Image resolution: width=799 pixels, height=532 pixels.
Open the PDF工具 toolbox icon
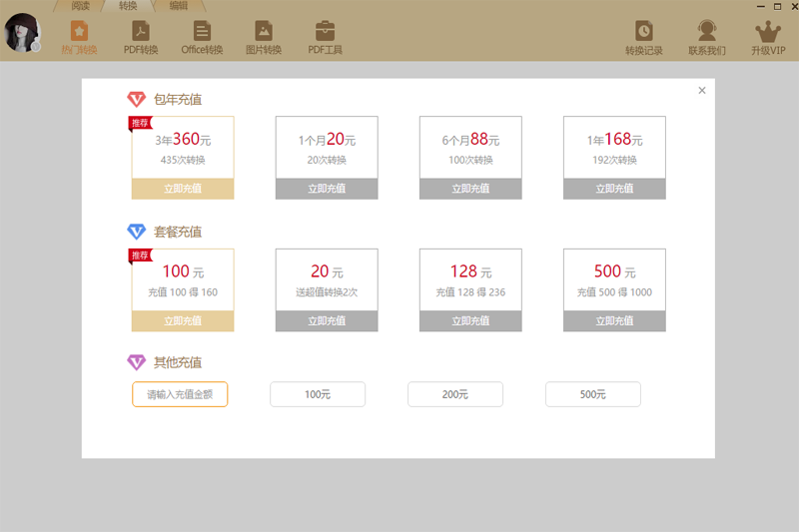(325, 34)
